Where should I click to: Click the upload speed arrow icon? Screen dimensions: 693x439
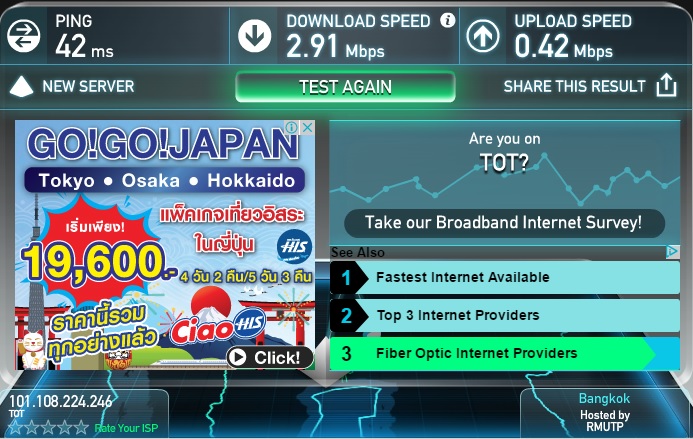coord(483,35)
